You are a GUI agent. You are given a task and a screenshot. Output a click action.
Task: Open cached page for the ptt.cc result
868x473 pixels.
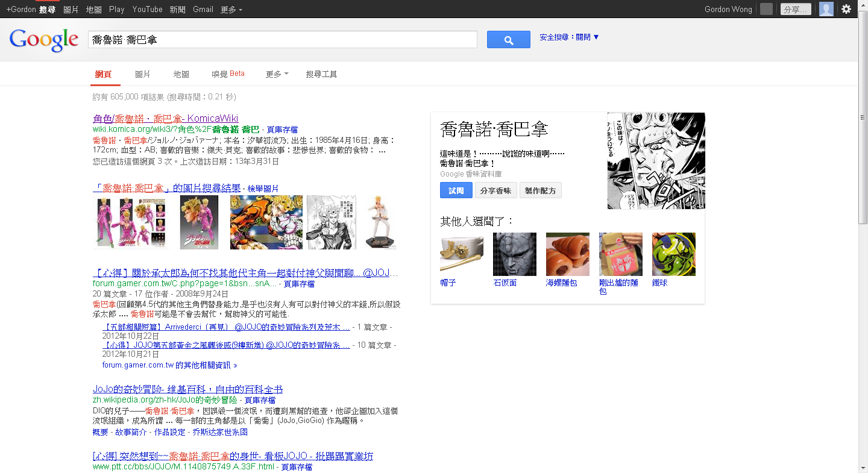(297, 467)
